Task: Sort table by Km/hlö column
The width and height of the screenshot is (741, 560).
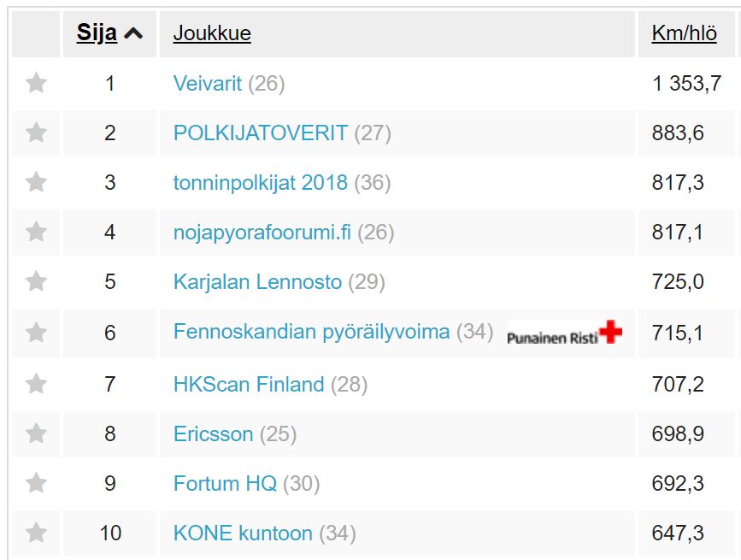Action: point(685,33)
